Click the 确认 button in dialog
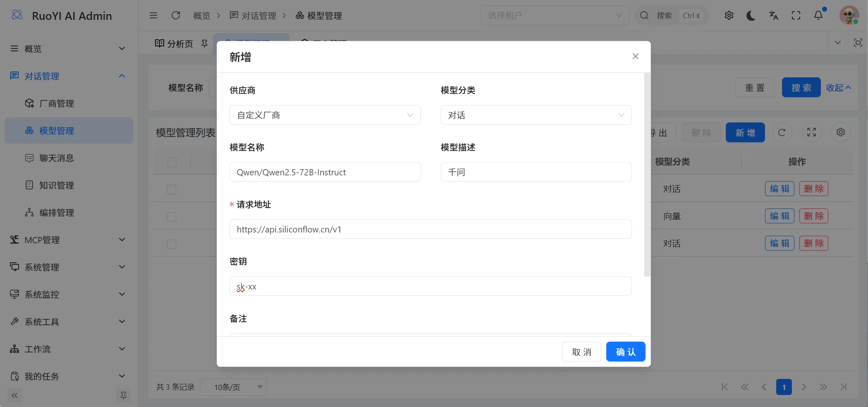The width and height of the screenshot is (868, 407). click(625, 352)
